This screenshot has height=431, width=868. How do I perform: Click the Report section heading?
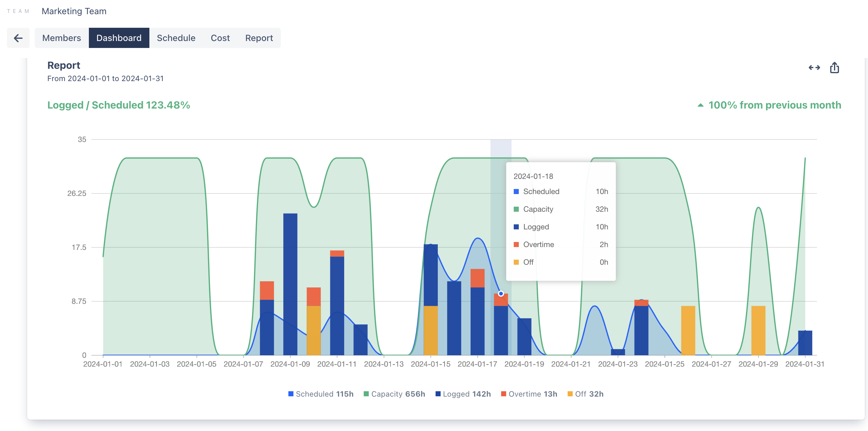point(64,65)
